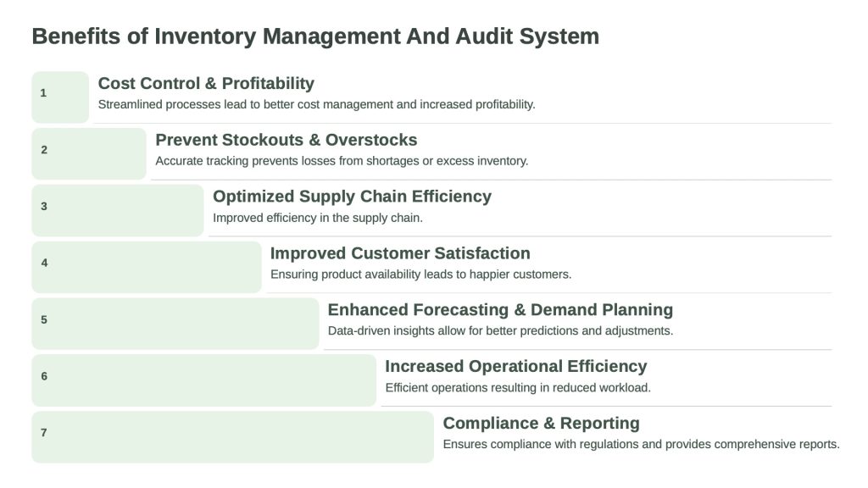Click the green bar numbered 3
Image resolution: width=868 pixels, height=488 pixels.
(118, 210)
